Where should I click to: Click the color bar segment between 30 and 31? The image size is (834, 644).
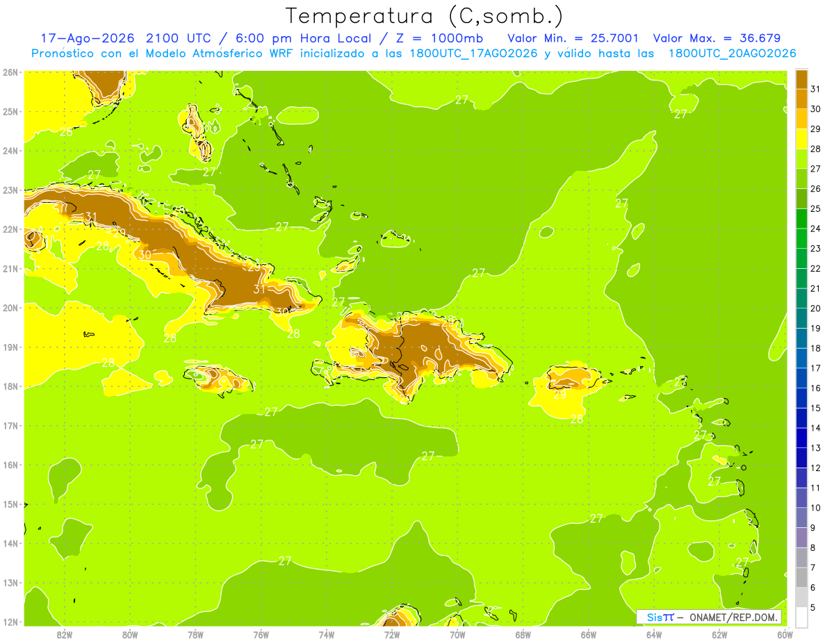801,99
